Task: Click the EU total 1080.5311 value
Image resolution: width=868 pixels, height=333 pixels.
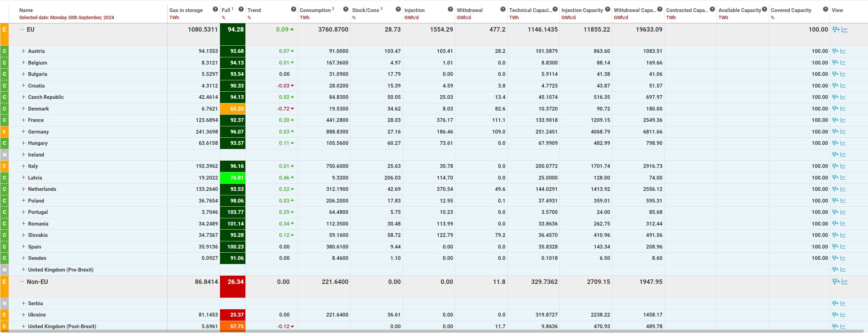Action: (203, 30)
